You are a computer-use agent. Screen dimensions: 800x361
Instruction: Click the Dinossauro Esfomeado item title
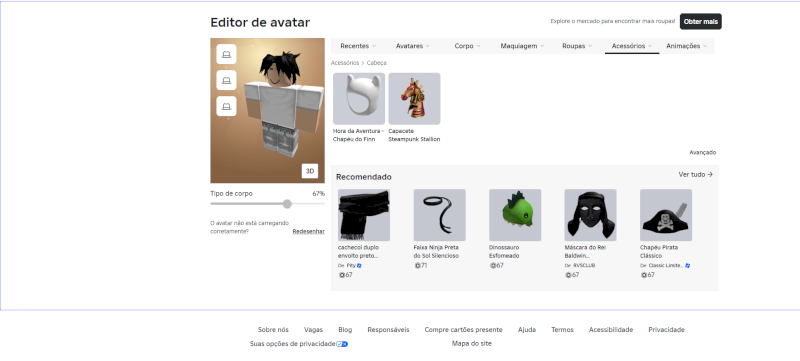[504, 251]
